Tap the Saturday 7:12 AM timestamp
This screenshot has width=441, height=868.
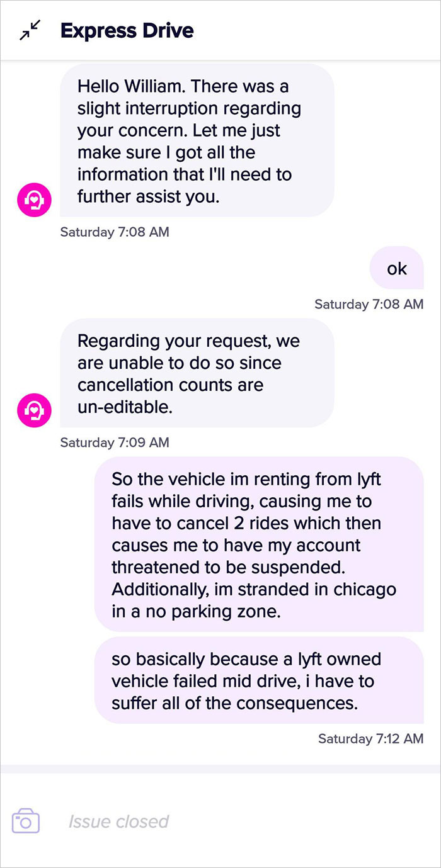click(x=369, y=738)
